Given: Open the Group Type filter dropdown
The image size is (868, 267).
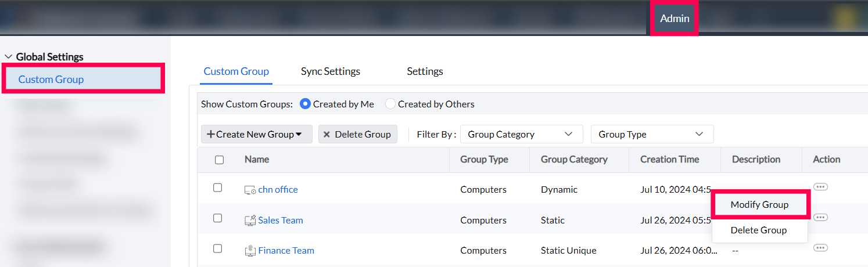Looking at the screenshot, I should pyautogui.click(x=651, y=134).
